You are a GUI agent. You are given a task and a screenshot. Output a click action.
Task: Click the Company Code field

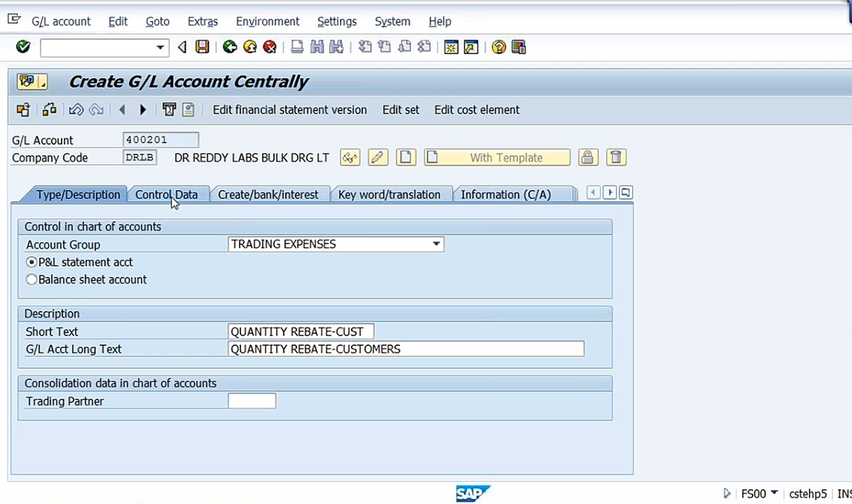[x=140, y=157]
